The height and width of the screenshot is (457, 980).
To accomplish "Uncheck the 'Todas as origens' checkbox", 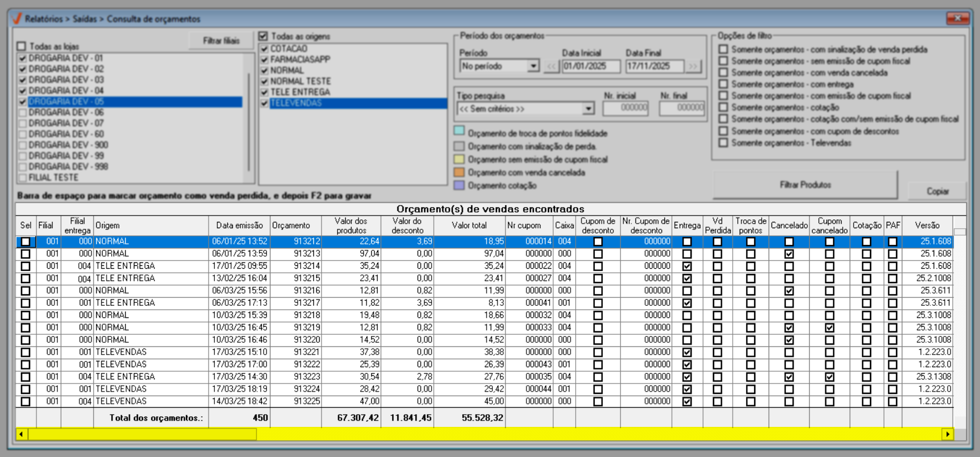I will 264,36.
